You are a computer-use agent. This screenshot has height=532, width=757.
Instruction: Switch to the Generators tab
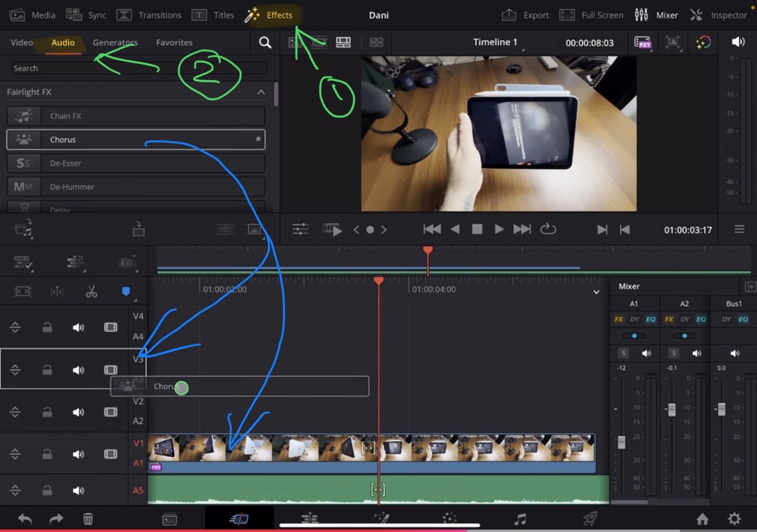(115, 42)
